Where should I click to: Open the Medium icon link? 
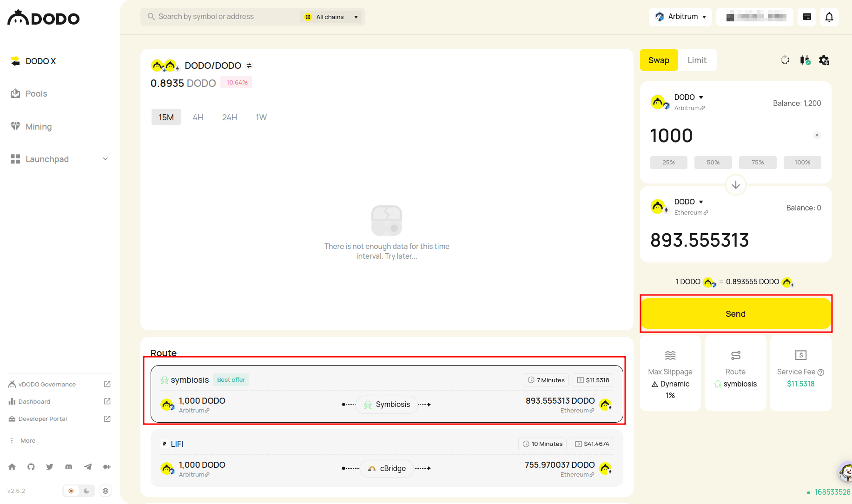coord(107,467)
